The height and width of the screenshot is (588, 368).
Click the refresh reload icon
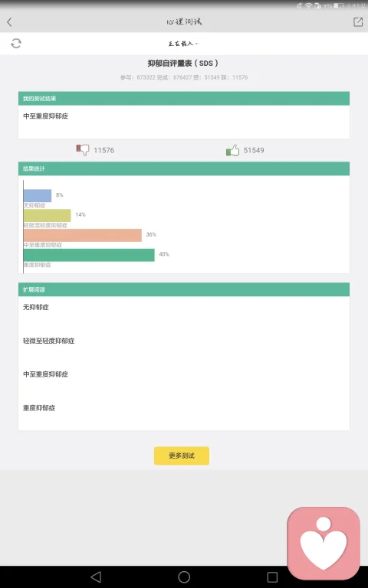(16, 44)
